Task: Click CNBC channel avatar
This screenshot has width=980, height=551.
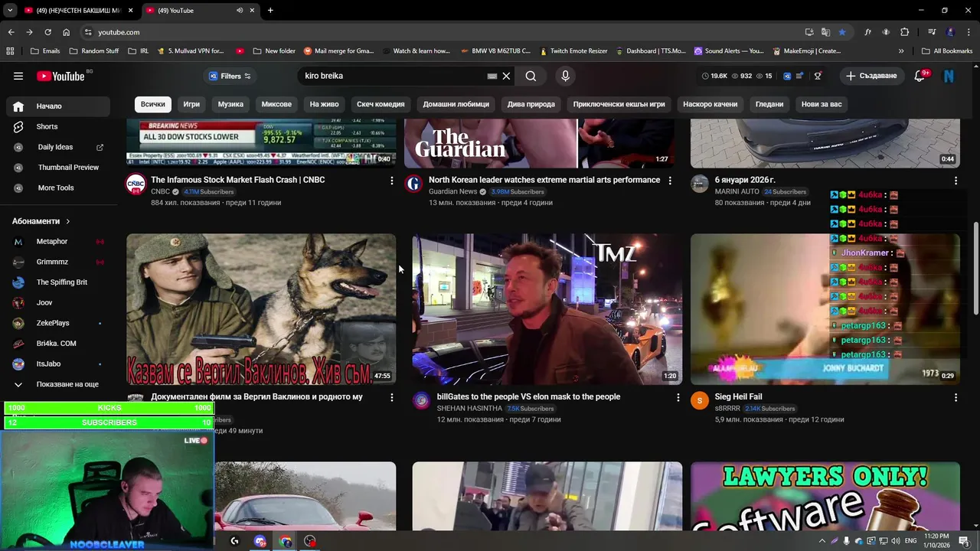Action: pos(136,184)
